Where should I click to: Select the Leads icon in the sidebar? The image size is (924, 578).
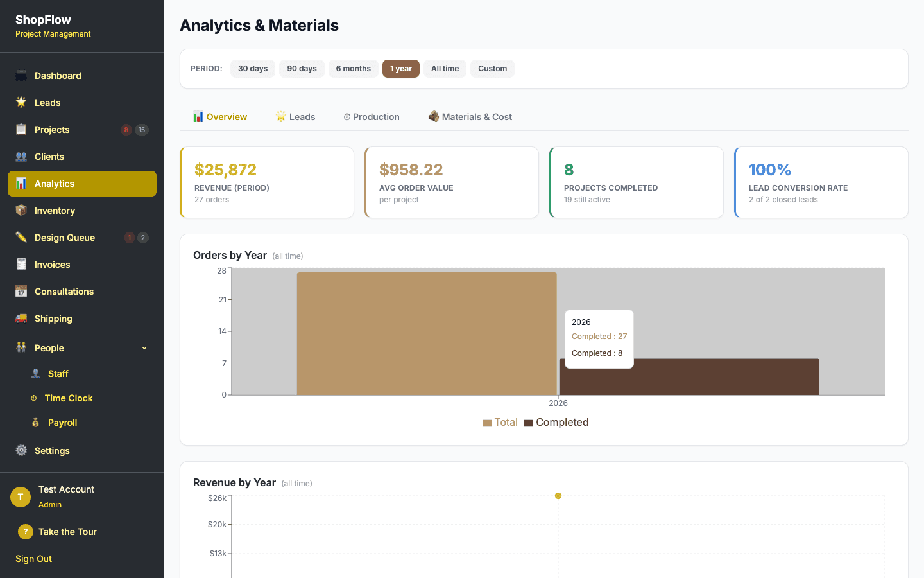click(x=20, y=102)
